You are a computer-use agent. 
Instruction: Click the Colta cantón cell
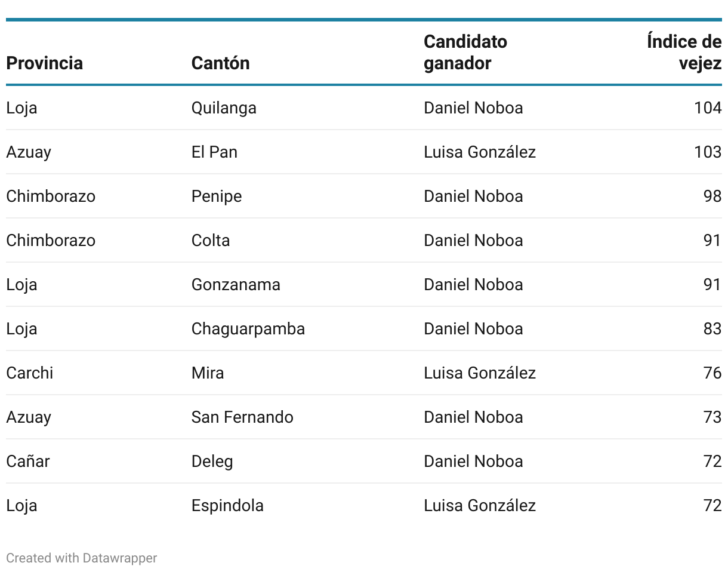[x=210, y=240]
